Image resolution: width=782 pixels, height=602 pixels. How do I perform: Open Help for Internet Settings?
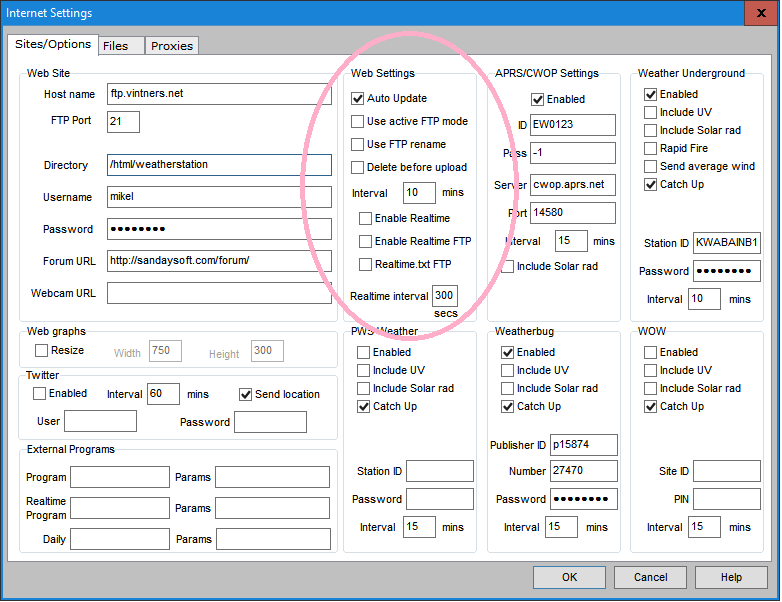tap(731, 577)
